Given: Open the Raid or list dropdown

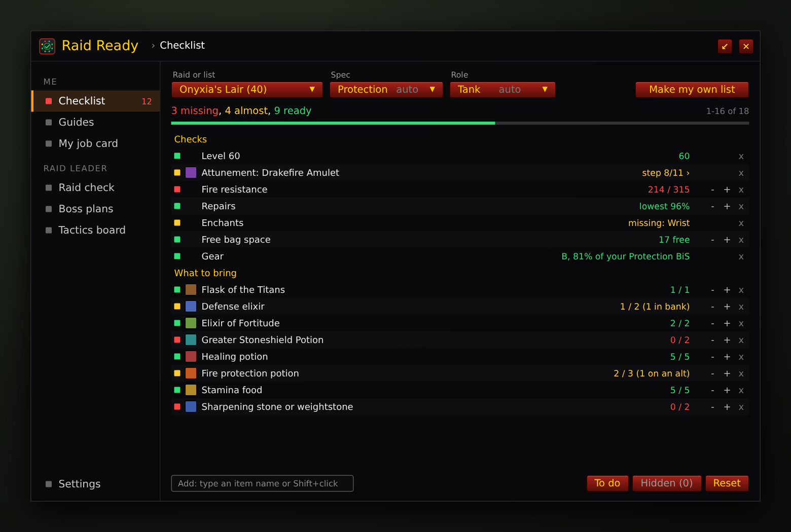Looking at the screenshot, I should pyautogui.click(x=247, y=90).
